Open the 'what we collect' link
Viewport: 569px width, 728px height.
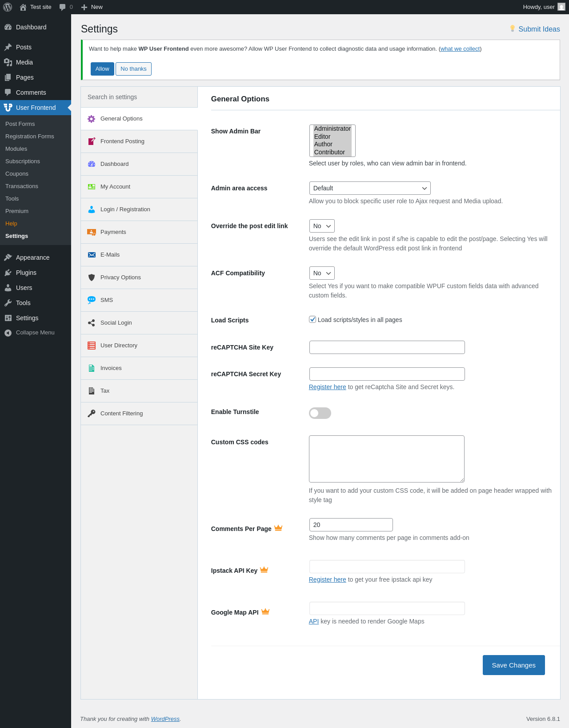(x=460, y=49)
